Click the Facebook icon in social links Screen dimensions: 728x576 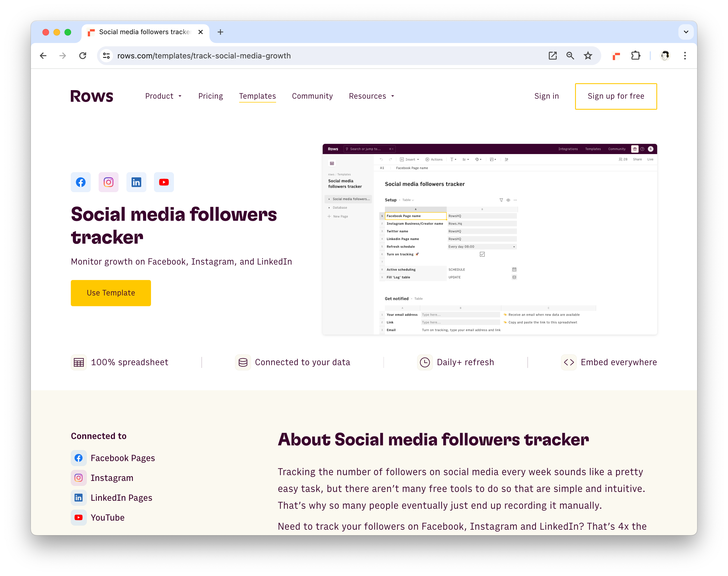80,181
